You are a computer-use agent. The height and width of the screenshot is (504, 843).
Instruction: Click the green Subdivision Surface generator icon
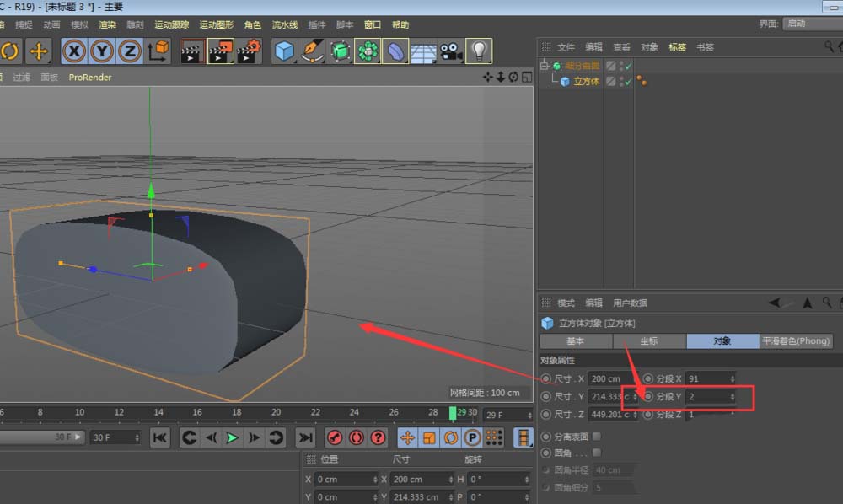point(339,52)
